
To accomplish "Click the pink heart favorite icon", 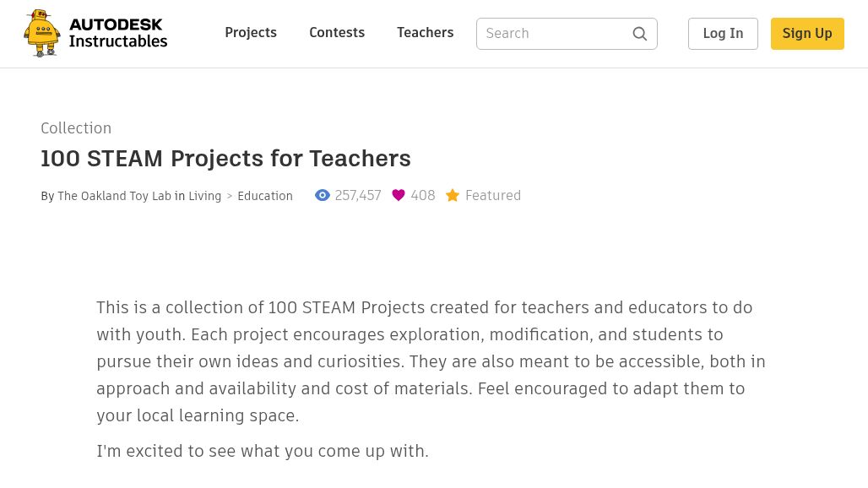I will pyautogui.click(x=399, y=196).
